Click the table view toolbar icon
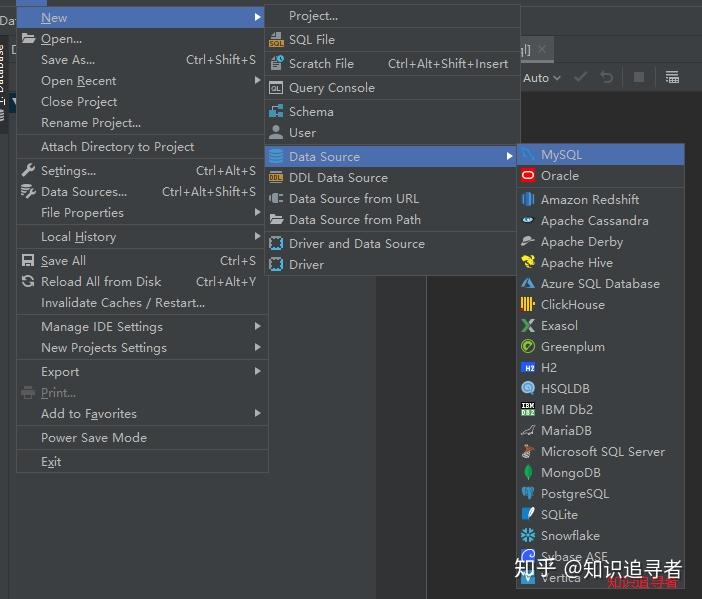The height and width of the screenshot is (599, 702). click(672, 77)
